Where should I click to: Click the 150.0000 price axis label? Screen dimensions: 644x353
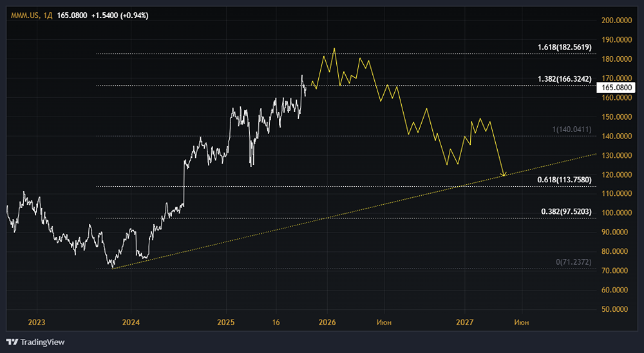pyautogui.click(x=616, y=117)
